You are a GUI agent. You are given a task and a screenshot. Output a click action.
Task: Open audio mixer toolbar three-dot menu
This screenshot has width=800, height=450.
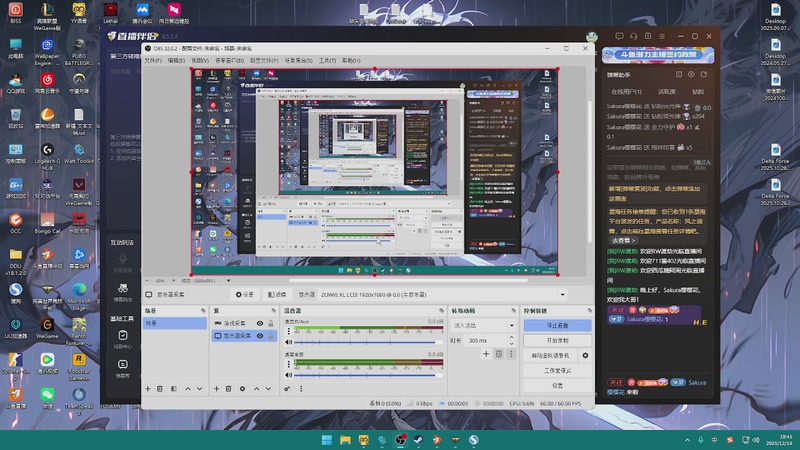301,389
